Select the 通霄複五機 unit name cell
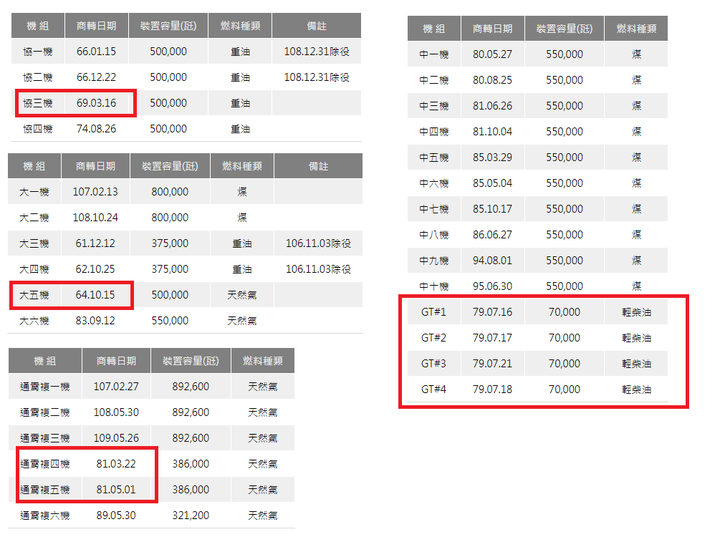Viewport: 720px width, 542px height. click(x=45, y=489)
